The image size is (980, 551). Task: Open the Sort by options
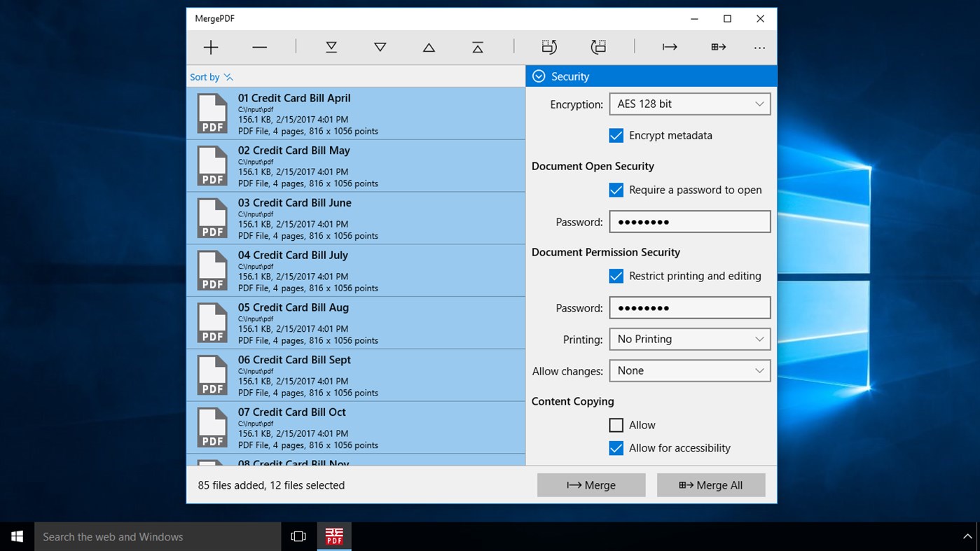(x=211, y=76)
